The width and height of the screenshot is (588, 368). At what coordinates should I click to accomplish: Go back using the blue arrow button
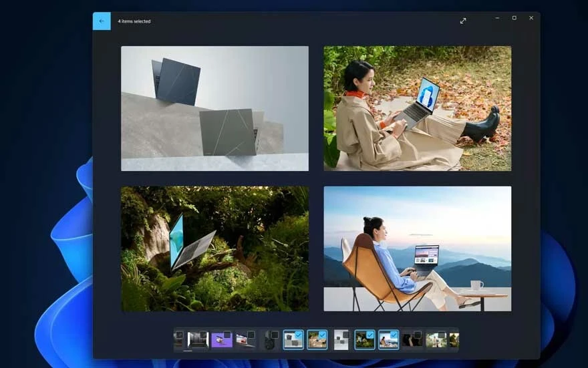coord(102,21)
